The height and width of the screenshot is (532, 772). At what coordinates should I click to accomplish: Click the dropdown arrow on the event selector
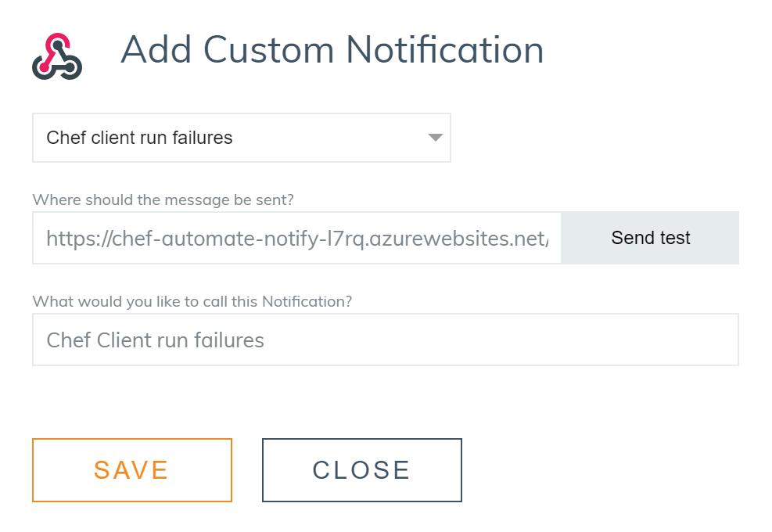[435, 138]
